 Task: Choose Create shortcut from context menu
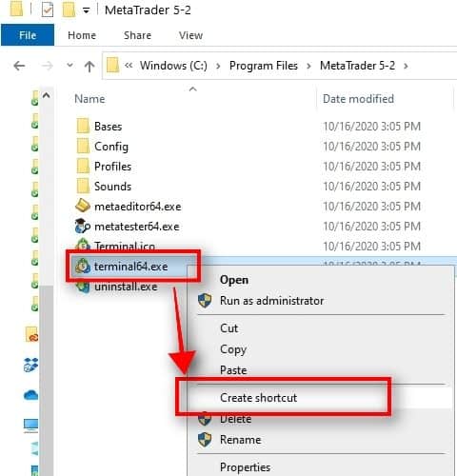click(258, 397)
